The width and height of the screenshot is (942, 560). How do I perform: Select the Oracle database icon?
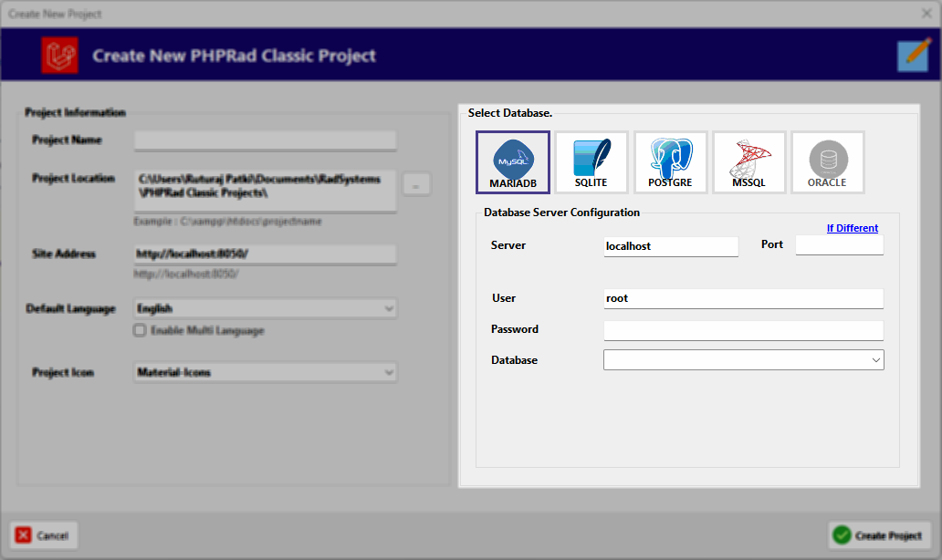(828, 162)
